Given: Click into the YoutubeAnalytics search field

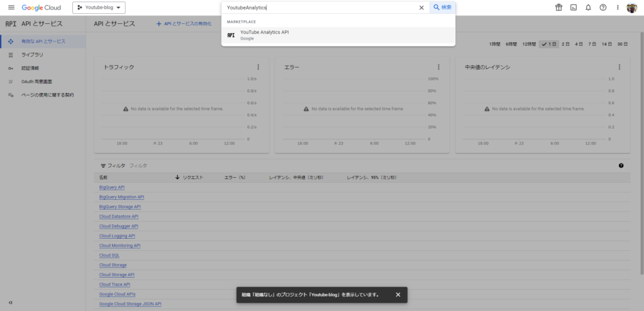Looking at the screenshot, I should click(321, 8).
